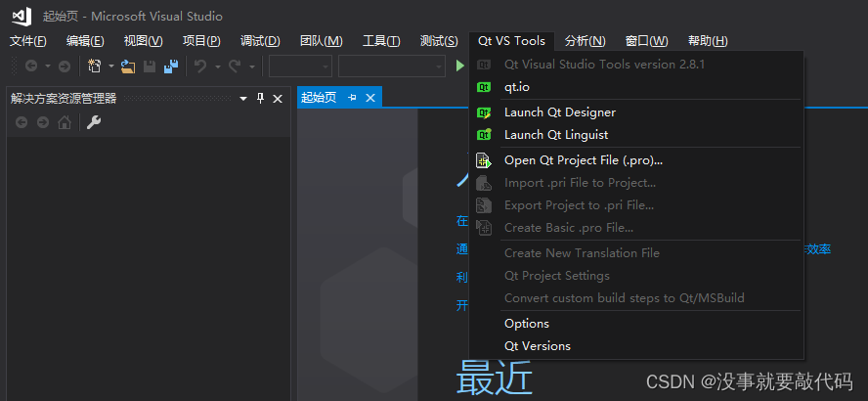Click Solution Explorer Home icon
This screenshot has height=401, width=868.
tap(65, 122)
